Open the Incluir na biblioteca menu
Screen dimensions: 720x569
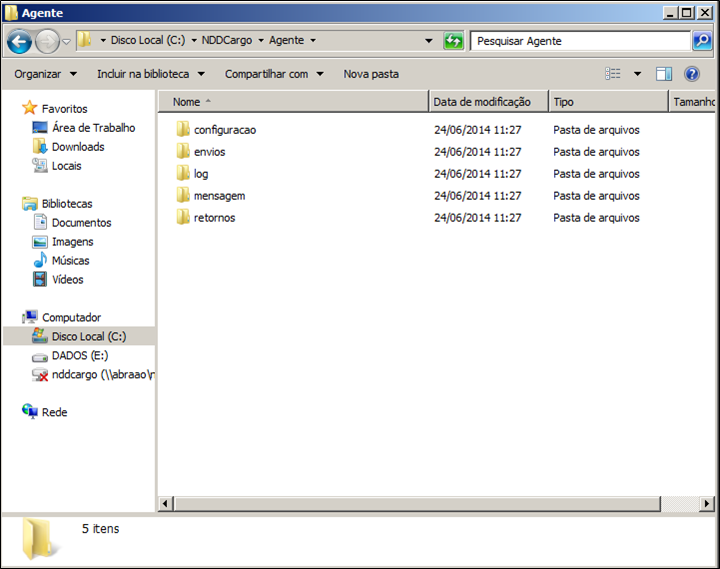click(x=151, y=74)
